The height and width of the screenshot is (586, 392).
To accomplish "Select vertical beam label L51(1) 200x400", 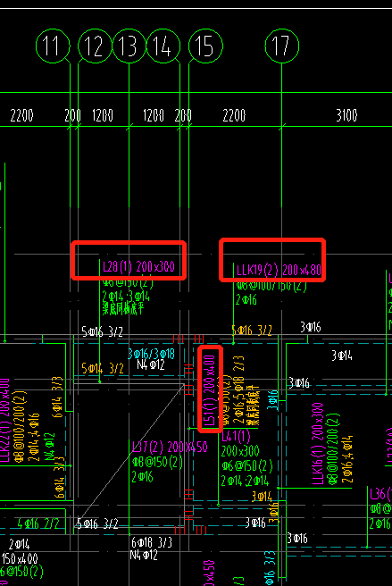I will tap(210, 390).
